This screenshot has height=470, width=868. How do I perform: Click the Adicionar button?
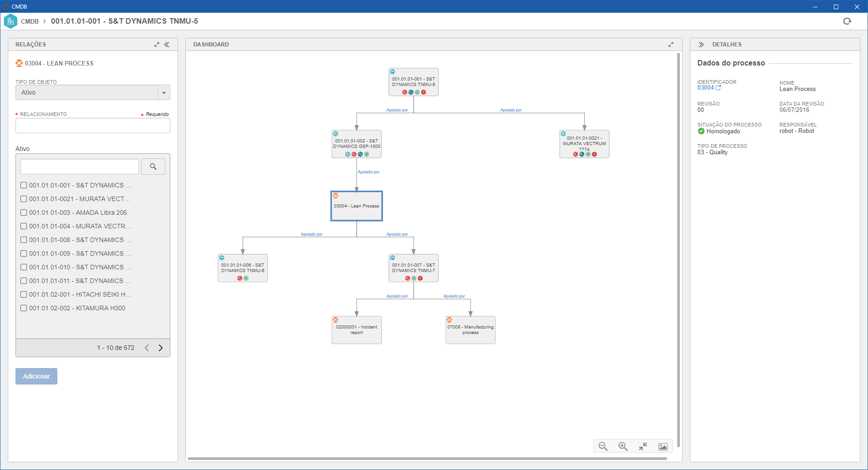(x=36, y=376)
